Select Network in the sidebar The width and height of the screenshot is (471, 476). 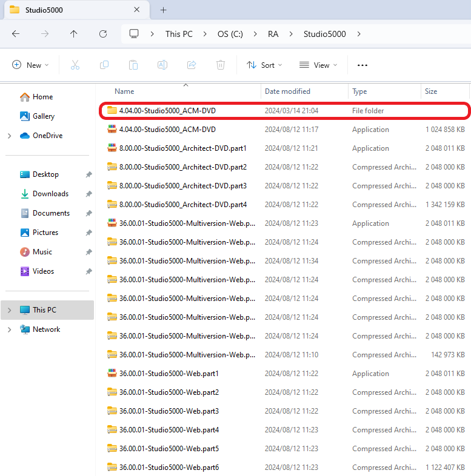coord(40,329)
